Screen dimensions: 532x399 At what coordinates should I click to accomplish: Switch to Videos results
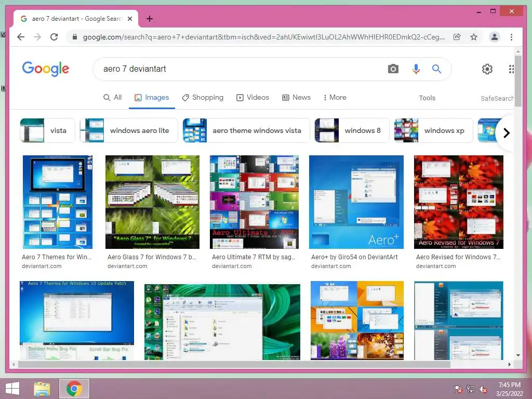[253, 98]
